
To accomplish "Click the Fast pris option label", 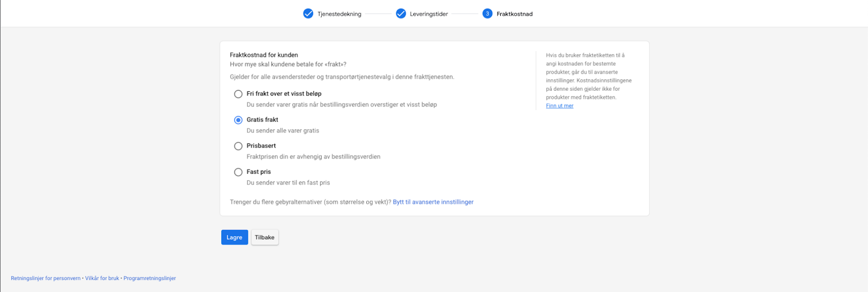I will (x=259, y=172).
